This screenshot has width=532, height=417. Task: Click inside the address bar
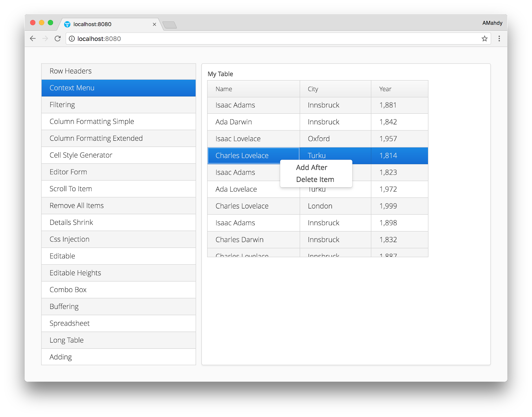[233, 39]
